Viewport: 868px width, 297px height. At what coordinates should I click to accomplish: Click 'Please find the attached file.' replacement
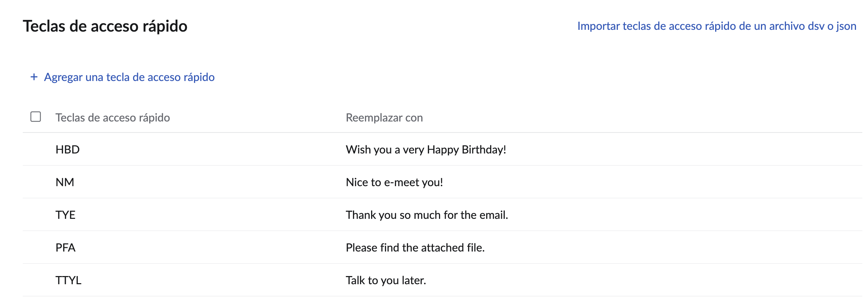tap(415, 248)
